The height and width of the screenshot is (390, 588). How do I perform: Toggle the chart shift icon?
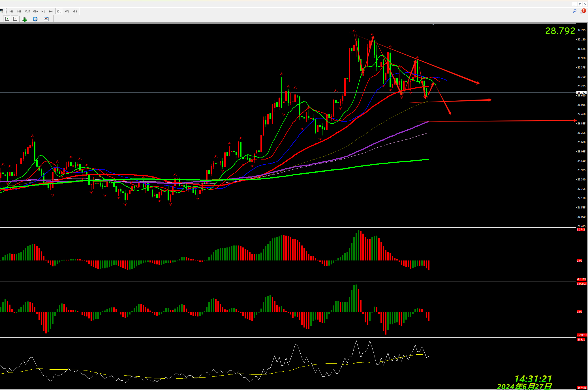pos(15,19)
